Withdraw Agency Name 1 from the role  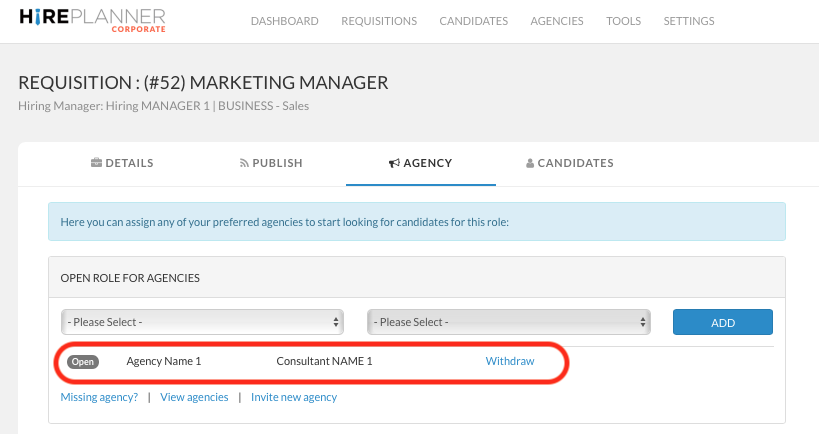coord(509,361)
